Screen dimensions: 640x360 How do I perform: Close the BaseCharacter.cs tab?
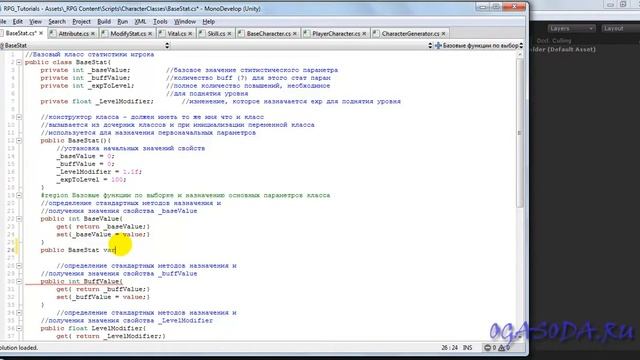tap(295, 33)
